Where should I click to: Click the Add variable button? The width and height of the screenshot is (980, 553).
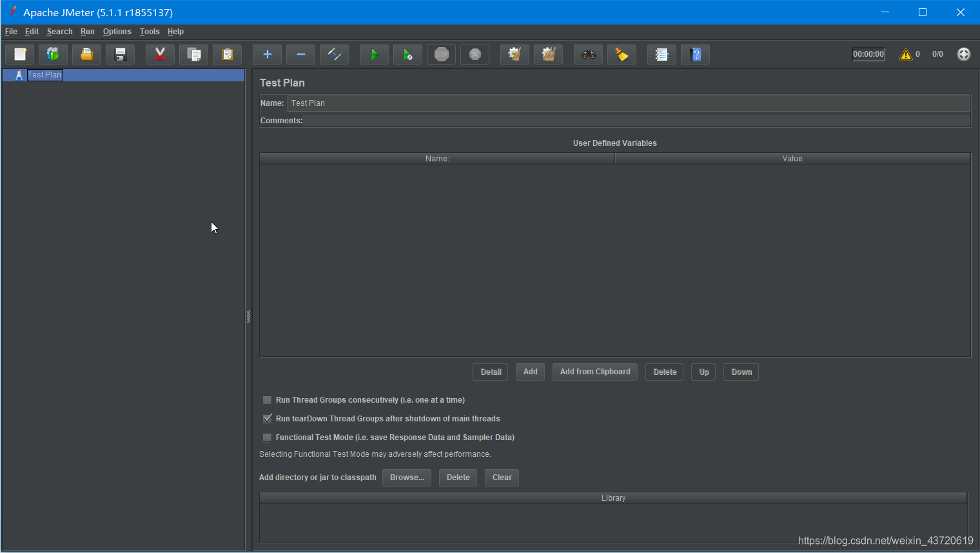pos(530,372)
